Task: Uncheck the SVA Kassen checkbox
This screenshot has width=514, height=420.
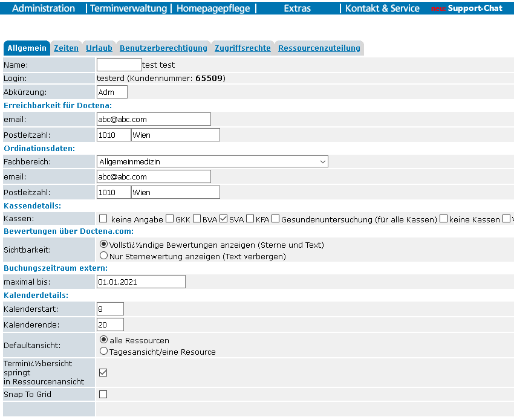Action: 224,219
